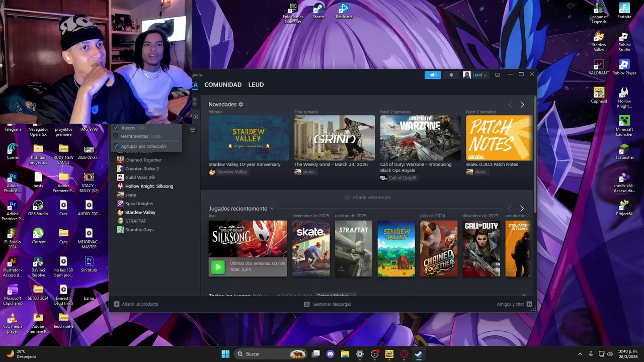Expand the Jugados recientemente dropdown
Image resolution: width=644 pixels, height=362 pixels.
272,209
